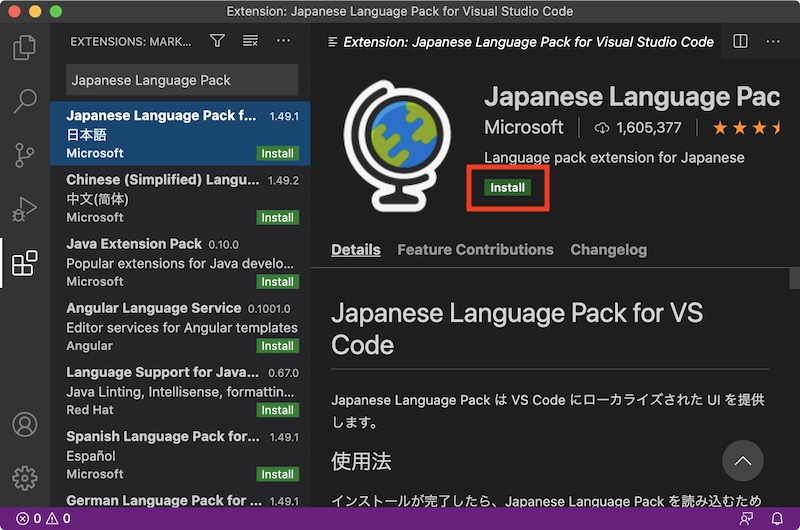Click the scroll-to-top arrow button
This screenshot has height=530, width=800.
point(743,461)
